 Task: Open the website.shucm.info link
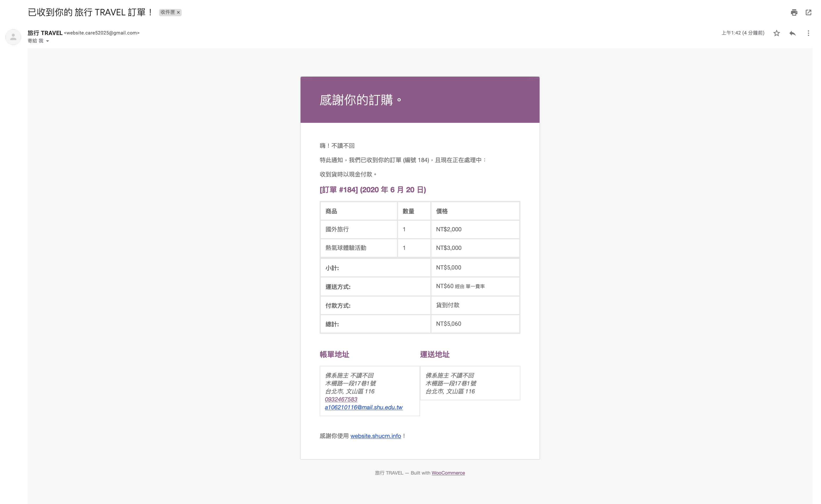tap(375, 436)
